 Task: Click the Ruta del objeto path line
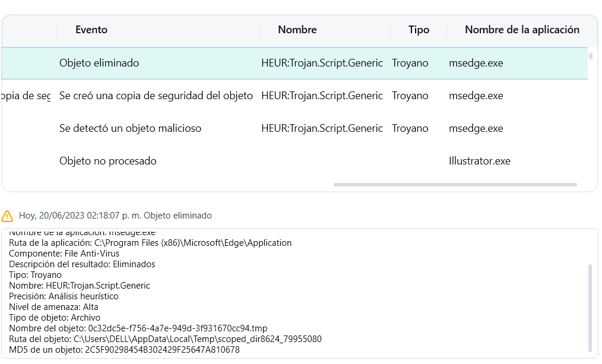pos(165,339)
